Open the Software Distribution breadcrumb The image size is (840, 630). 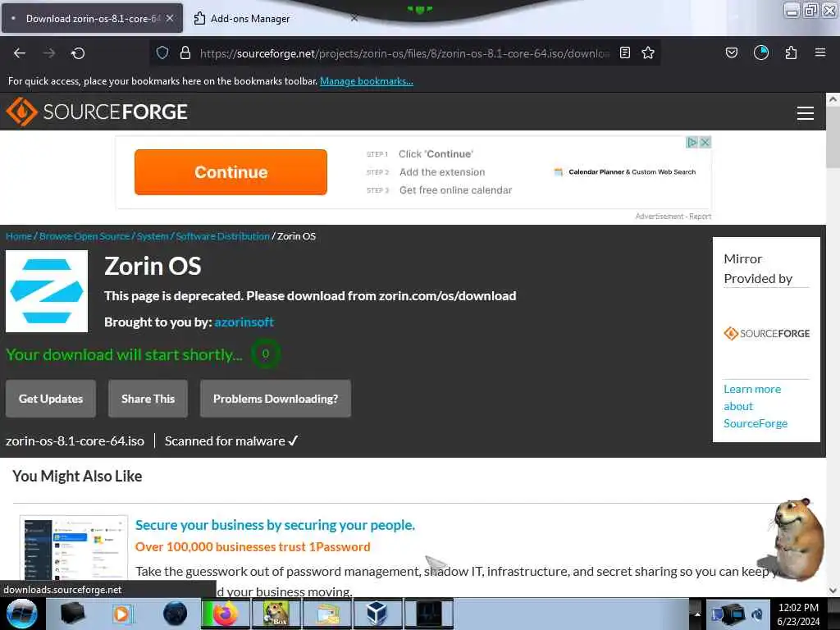click(x=223, y=236)
